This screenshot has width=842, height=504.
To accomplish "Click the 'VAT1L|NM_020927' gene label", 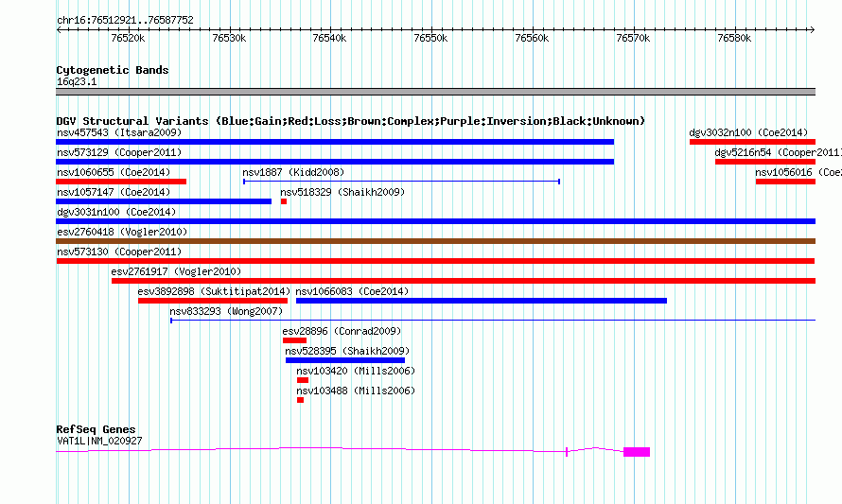I will (99, 442).
